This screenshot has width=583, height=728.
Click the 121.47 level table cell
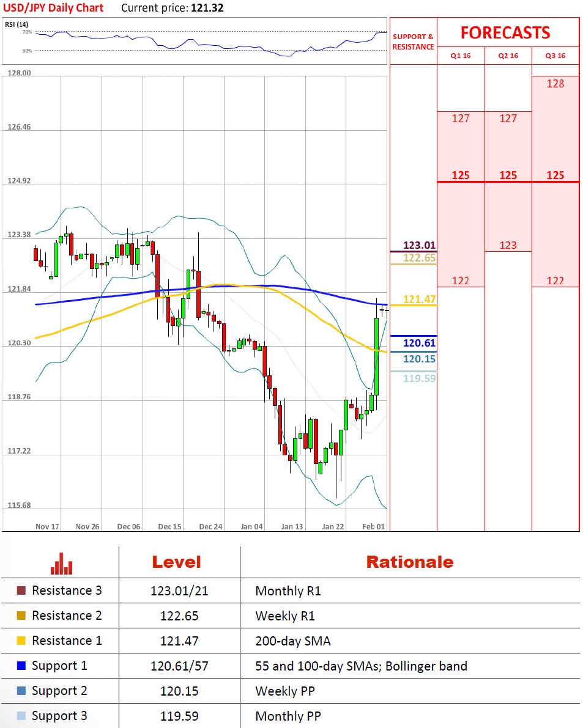pos(179,641)
